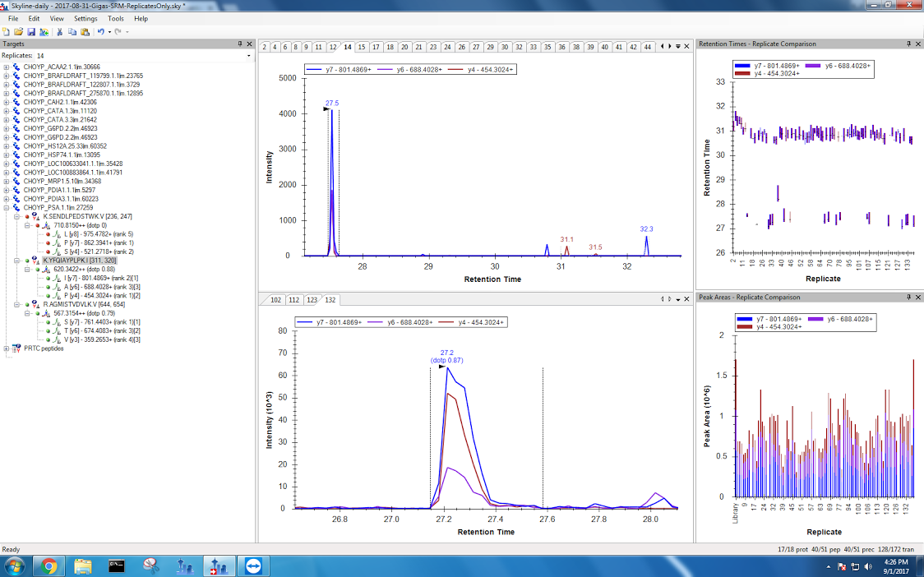This screenshot has width=924, height=577.
Task: Click the Paste clipboard icon in toolbar
Action: pos(85,31)
